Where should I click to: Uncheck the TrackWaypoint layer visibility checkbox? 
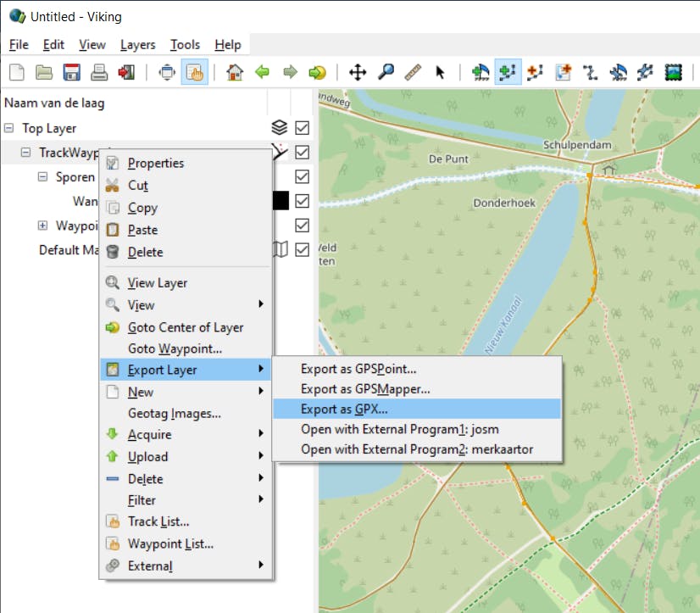[302, 153]
